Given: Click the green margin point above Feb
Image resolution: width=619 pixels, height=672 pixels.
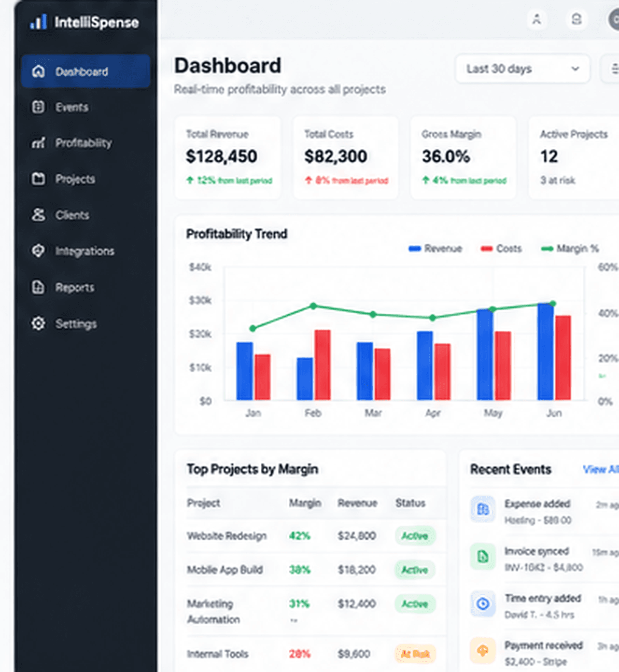Looking at the screenshot, I should pos(313,306).
